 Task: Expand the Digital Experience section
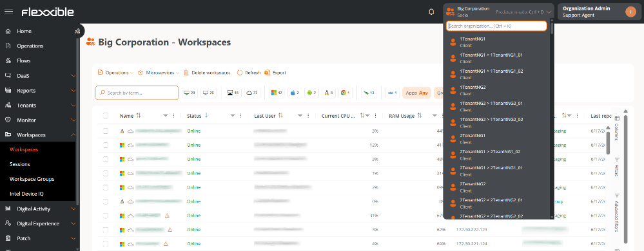coord(73,223)
